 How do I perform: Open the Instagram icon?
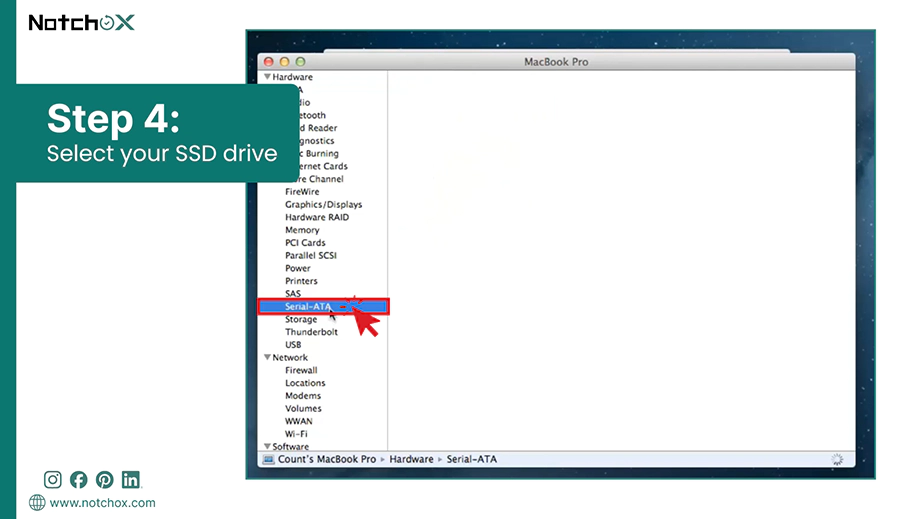(52, 480)
